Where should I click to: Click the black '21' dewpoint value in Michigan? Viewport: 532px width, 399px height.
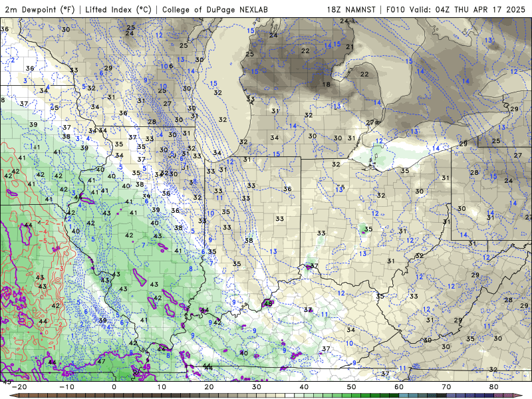click(350, 47)
